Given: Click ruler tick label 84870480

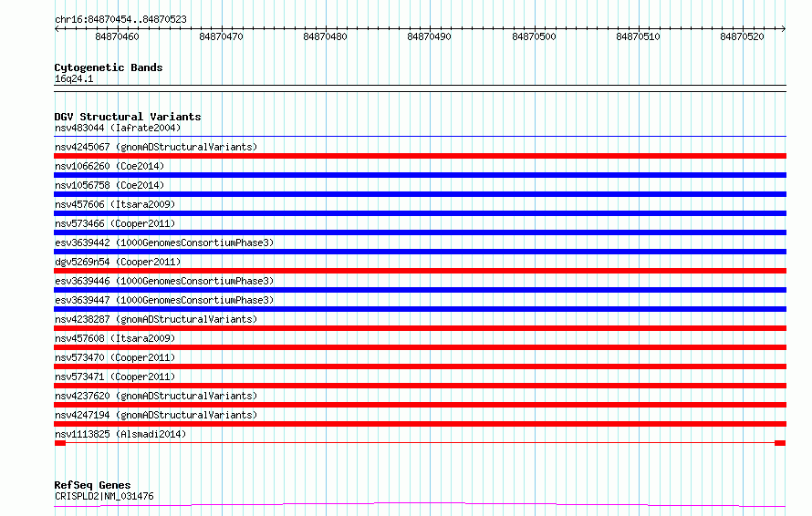Looking at the screenshot, I should point(325,36).
